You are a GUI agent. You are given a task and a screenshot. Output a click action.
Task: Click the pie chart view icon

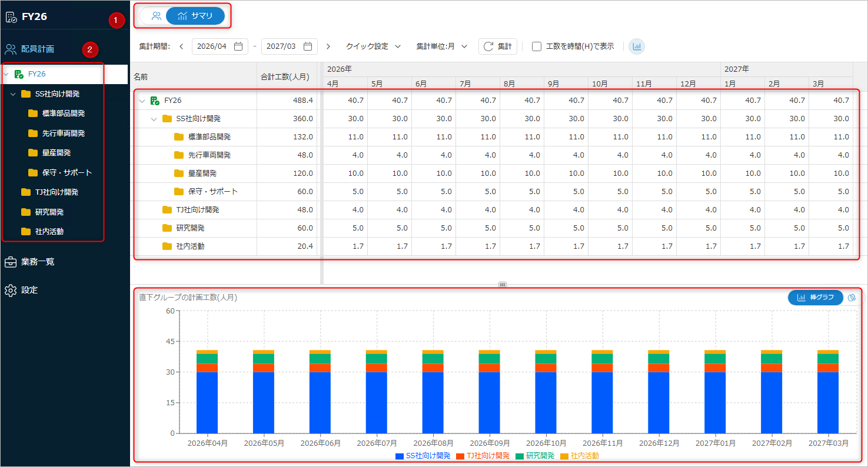click(x=851, y=298)
